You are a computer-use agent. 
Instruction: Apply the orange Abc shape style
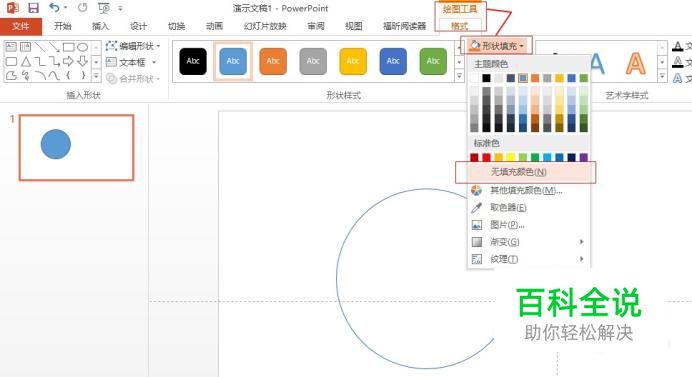click(x=273, y=61)
